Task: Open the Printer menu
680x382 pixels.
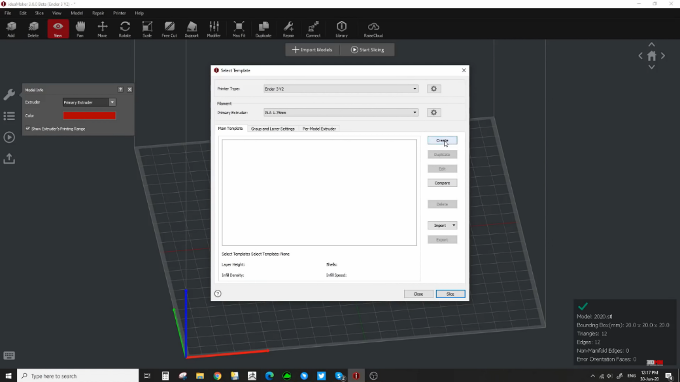Action: (x=119, y=13)
